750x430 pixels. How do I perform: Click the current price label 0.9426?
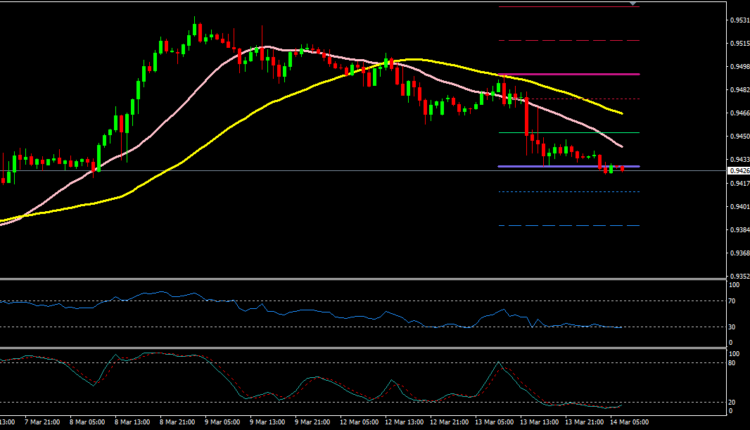(x=736, y=171)
